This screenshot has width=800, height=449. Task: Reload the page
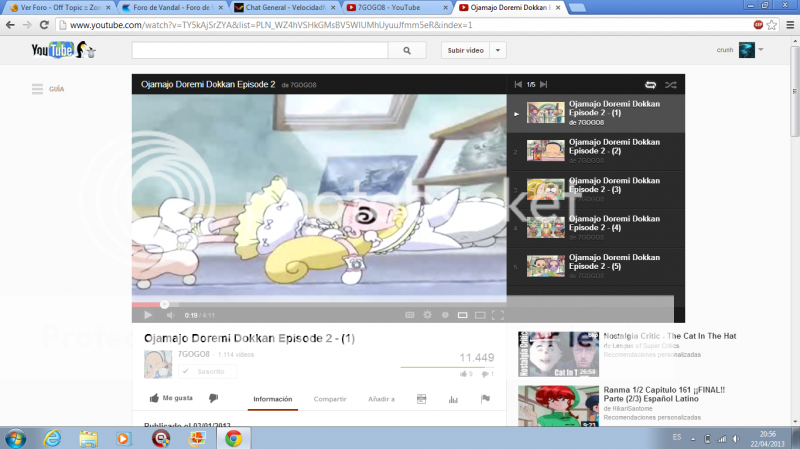click(x=44, y=25)
